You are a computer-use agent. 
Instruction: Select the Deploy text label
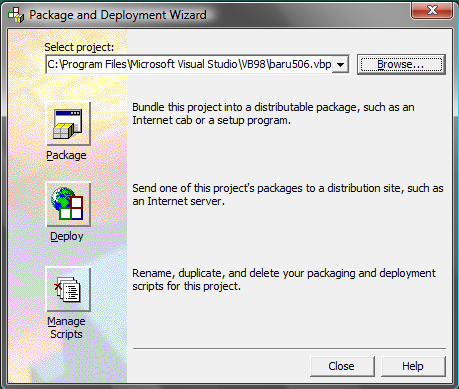pos(67,236)
